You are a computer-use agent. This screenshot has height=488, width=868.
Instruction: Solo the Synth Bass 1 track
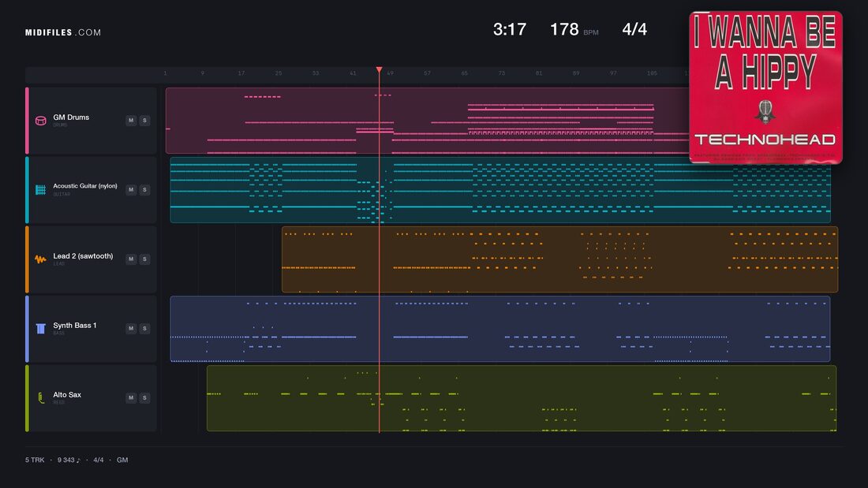[144, 329]
